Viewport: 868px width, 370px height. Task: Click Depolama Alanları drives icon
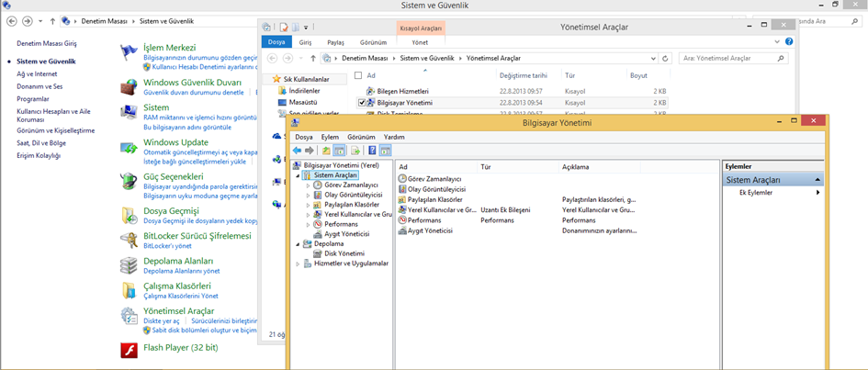(129, 265)
